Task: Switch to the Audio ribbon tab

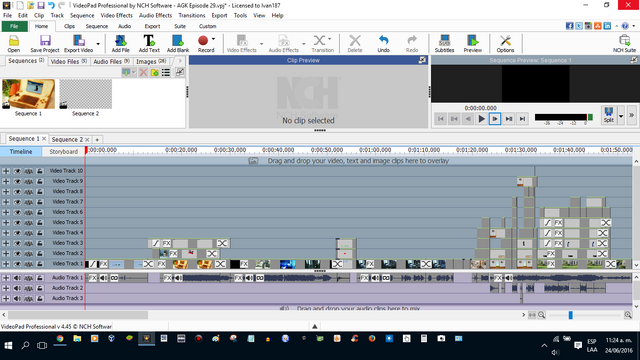Action: 124,26
